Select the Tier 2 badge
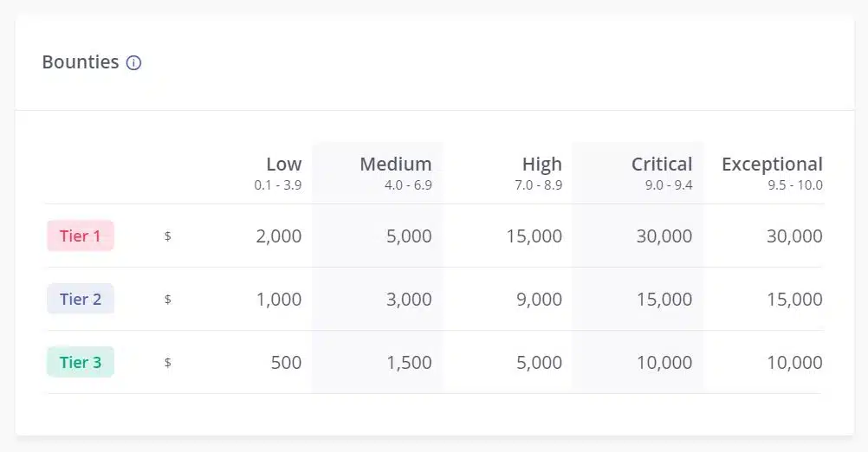The image size is (868, 452). click(x=81, y=299)
